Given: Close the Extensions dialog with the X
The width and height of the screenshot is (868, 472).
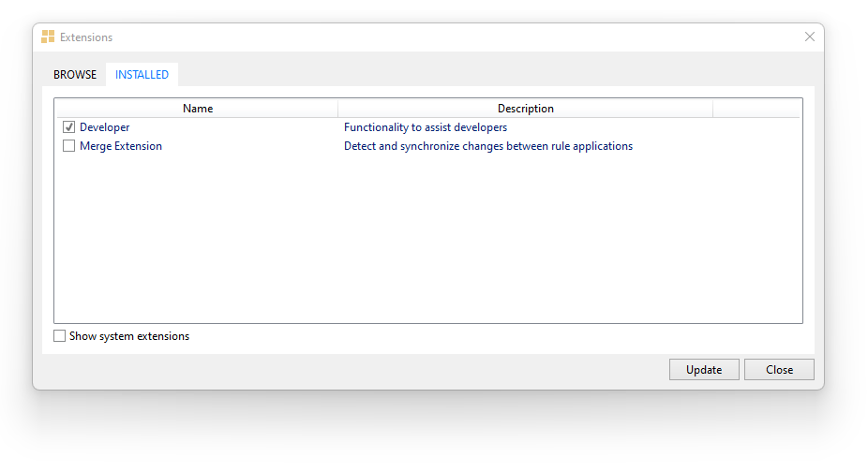Looking at the screenshot, I should coord(810,37).
